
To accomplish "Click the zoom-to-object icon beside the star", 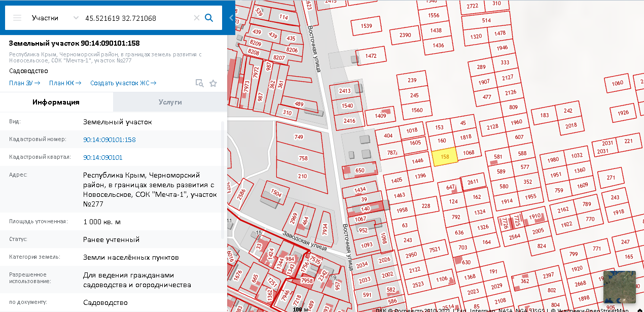I will (x=199, y=83).
